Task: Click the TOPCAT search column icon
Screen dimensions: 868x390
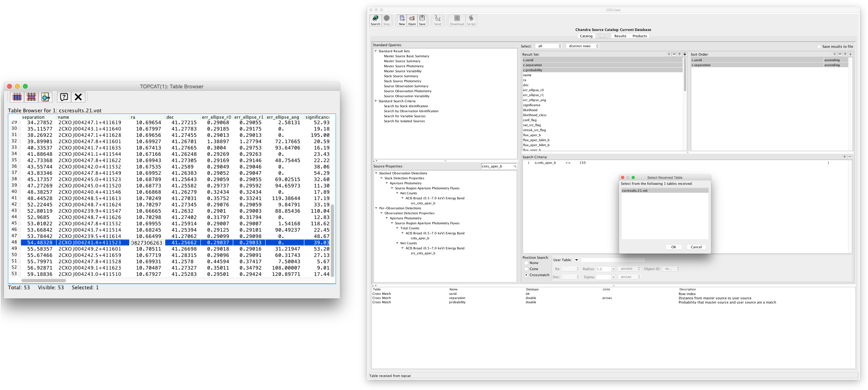Action: [45, 97]
